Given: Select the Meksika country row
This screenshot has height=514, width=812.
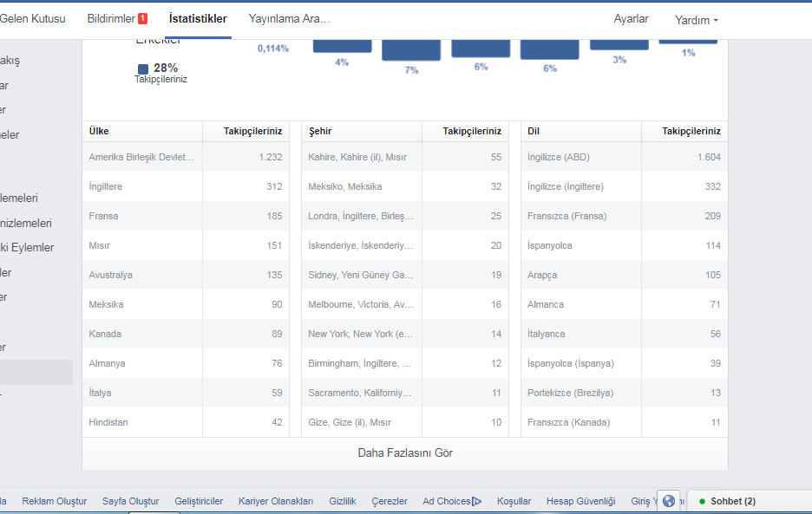Looking at the screenshot, I should point(186,304).
